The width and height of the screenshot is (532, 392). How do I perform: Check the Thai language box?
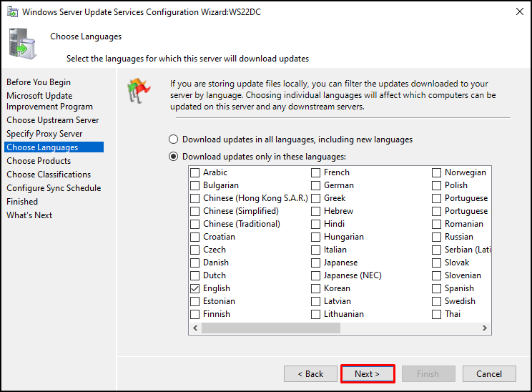click(436, 315)
